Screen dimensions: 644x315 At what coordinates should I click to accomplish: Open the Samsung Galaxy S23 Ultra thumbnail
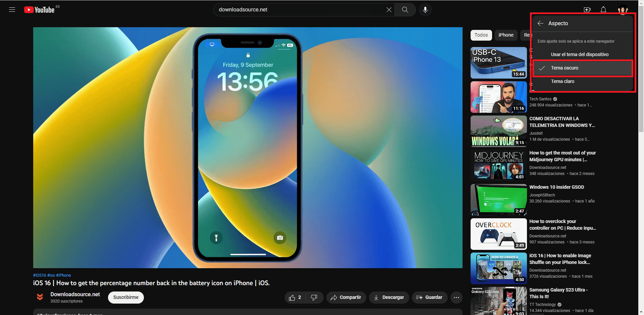(498, 301)
